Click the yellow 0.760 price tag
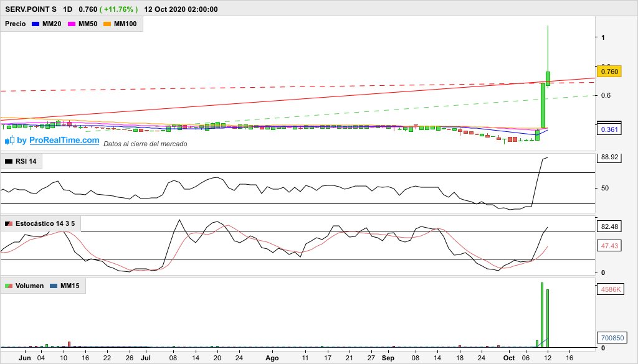This screenshot has width=638, height=364. pos(609,72)
